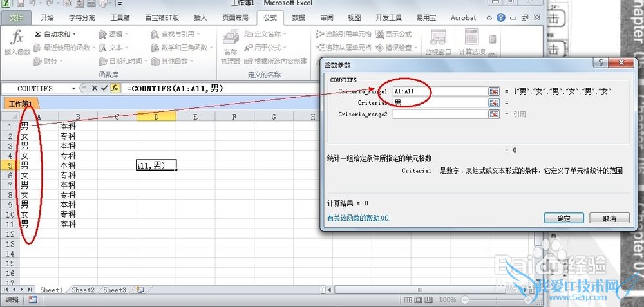Cancel formula entry with the X icon
This screenshot has width=644, height=307.
tap(94, 88)
